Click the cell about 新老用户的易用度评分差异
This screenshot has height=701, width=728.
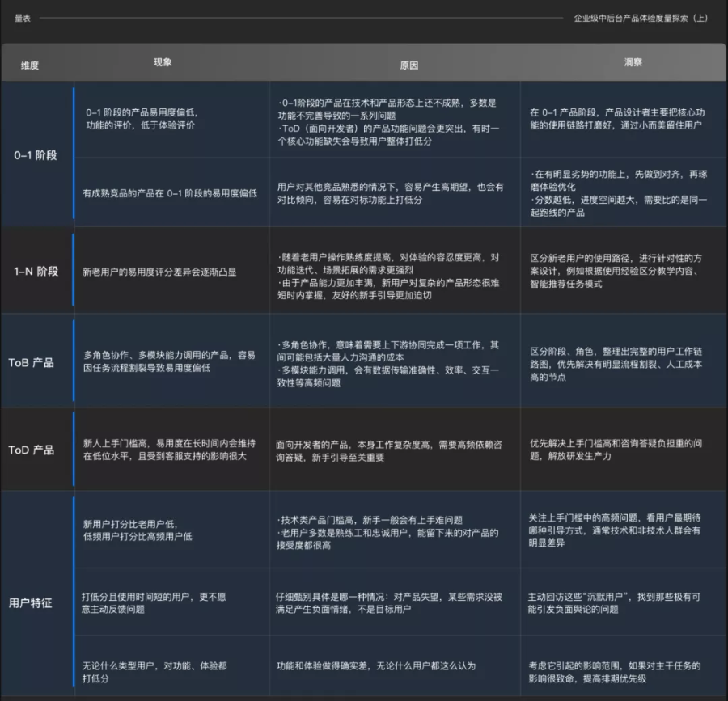[160, 272]
